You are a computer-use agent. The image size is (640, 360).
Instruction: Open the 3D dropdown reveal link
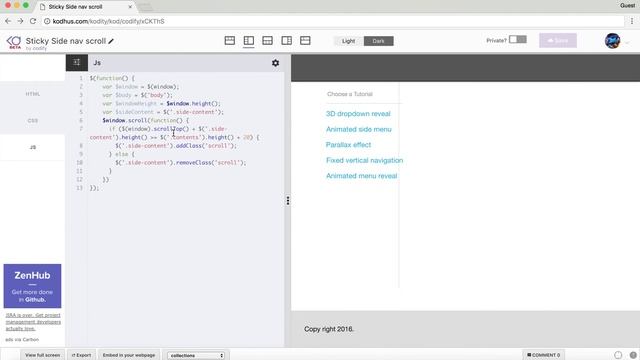[358, 114]
